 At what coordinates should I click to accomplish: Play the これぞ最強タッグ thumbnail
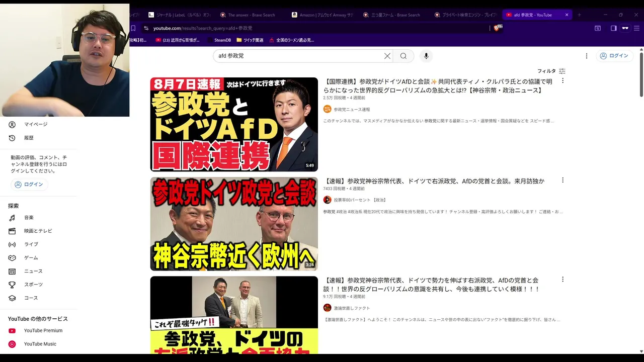234,315
